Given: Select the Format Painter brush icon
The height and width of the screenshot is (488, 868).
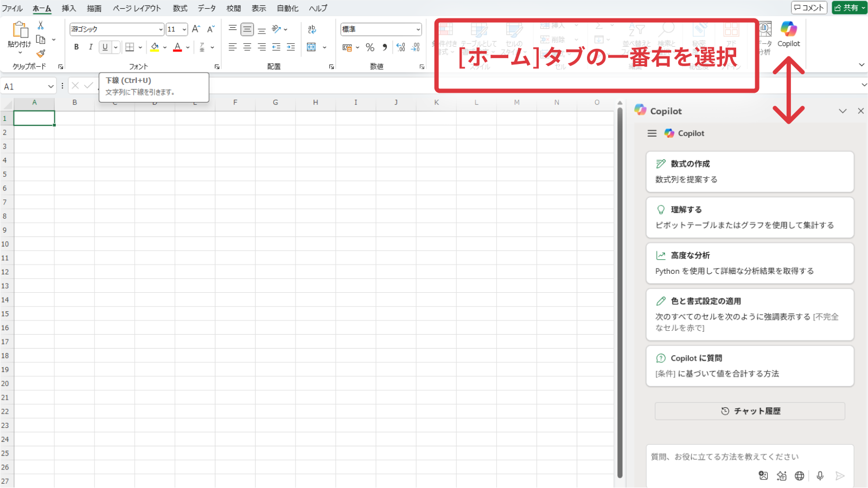Looking at the screenshot, I should 41,54.
